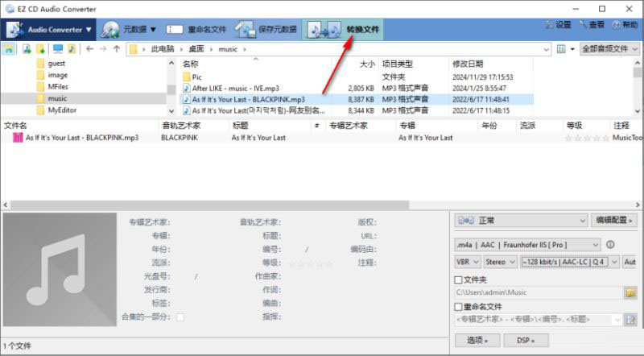Image resolution: width=644 pixels, height=356 pixels.
Task: Click the filename pattern template field
Action: (539, 320)
